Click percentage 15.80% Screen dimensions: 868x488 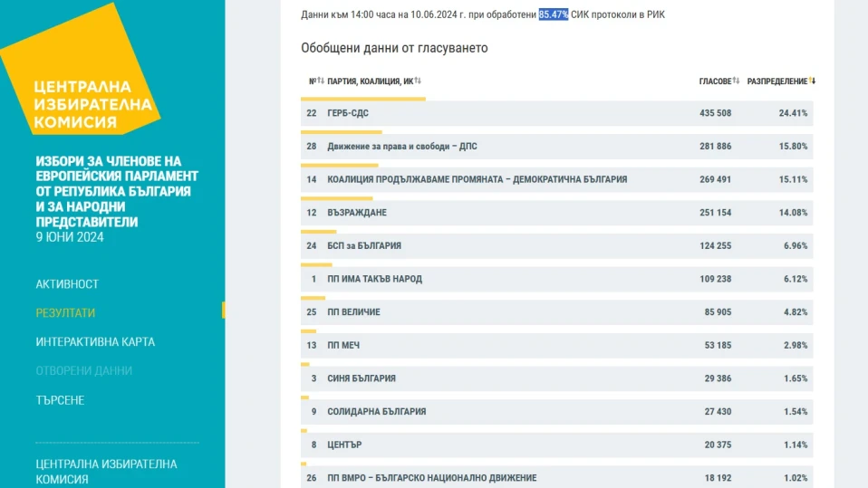[794, 146]
